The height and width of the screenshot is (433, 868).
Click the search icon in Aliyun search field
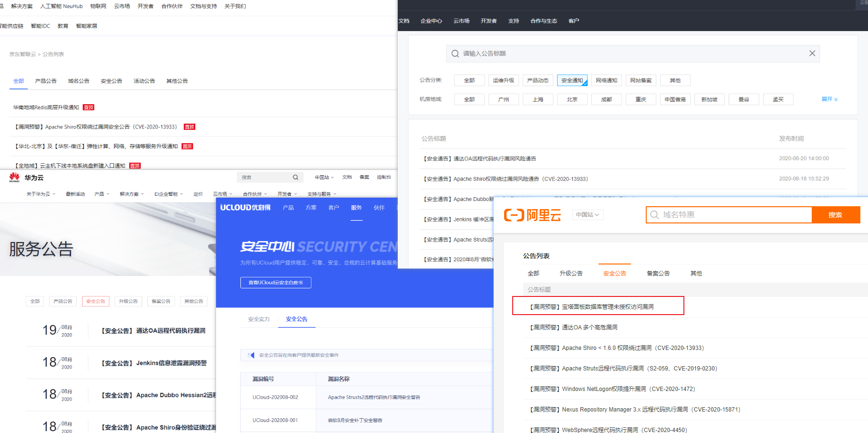coord(654,215)
